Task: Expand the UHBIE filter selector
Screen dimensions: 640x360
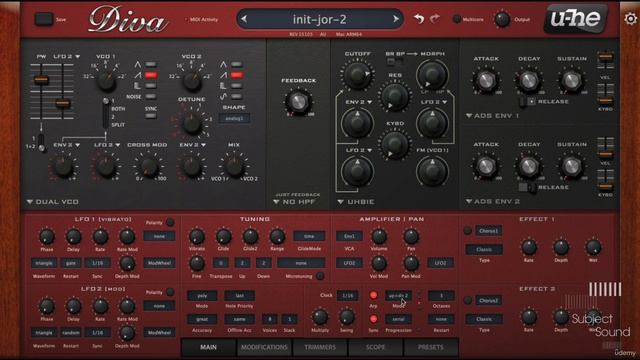Action: click(x=356, y=202)
